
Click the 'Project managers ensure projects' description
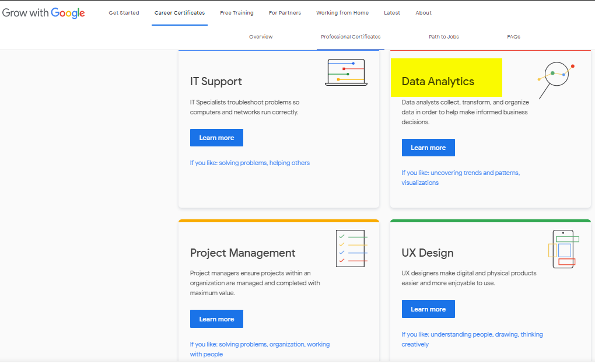pyautogui.click(x=255, y=283)
